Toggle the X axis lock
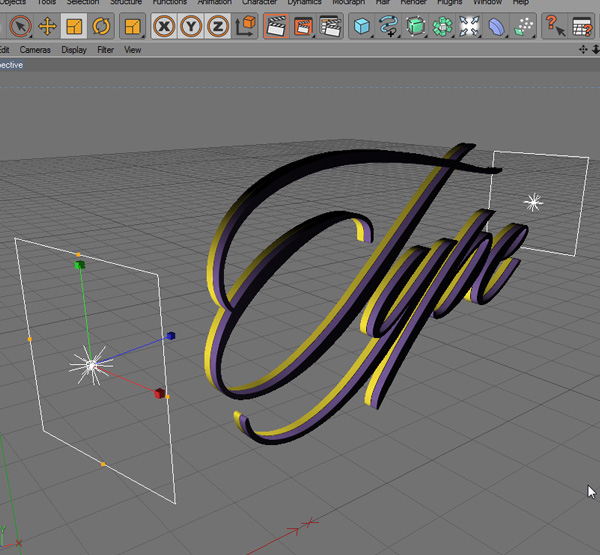The height and width of the screenshot is (555, 600). click(x=165, y=27)
